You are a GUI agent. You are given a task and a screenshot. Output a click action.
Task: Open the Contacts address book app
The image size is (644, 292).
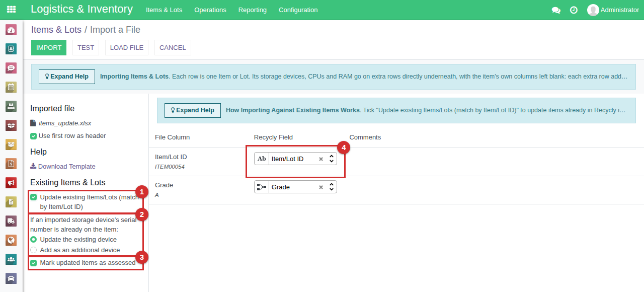11,49
